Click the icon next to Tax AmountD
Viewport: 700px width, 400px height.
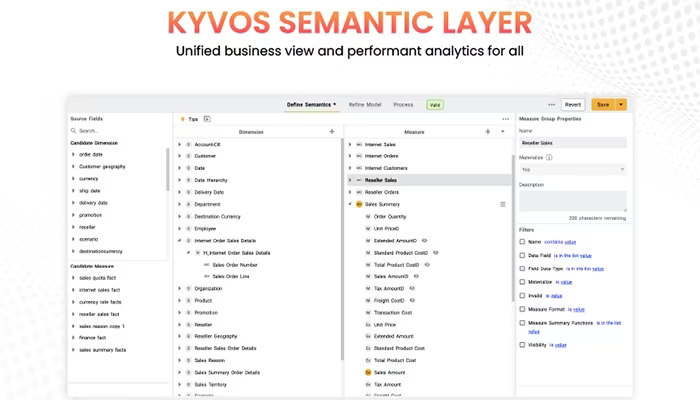pos(412,288)
